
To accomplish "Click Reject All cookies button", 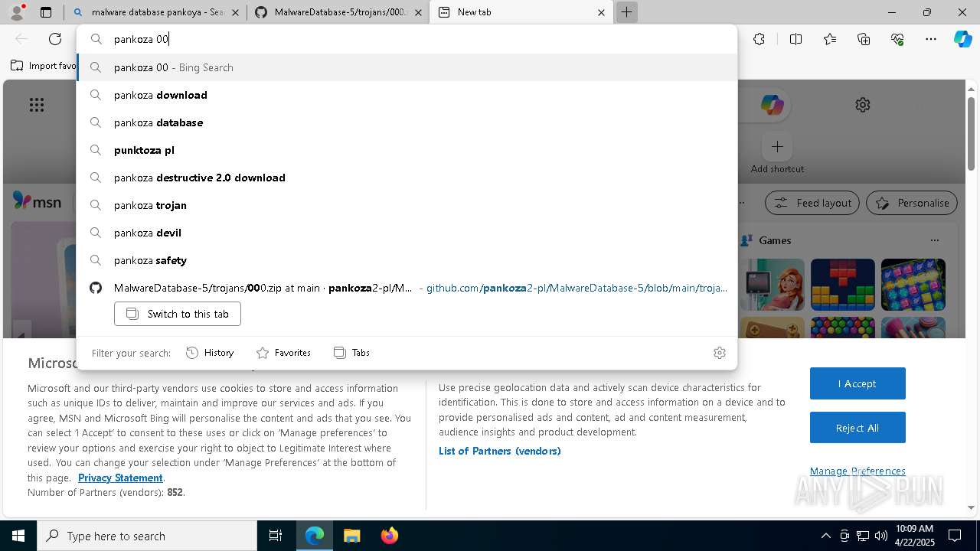I will [x=857, y=428].
